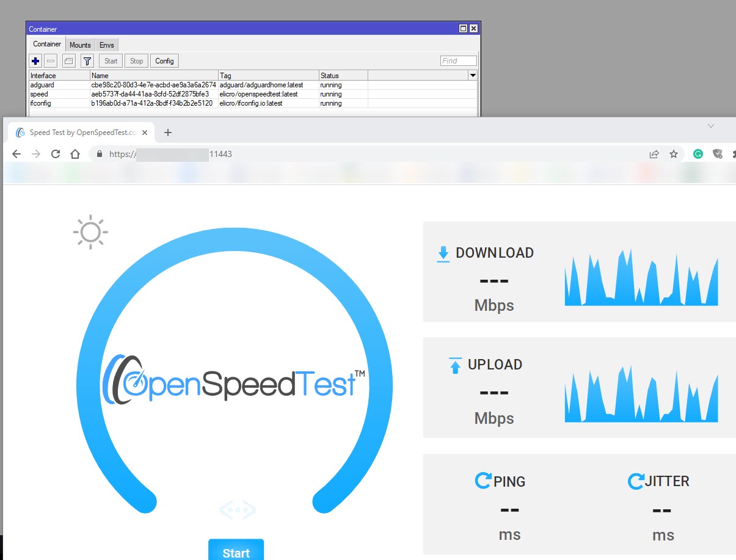Focus the Find field in the Container window
Screen dimensions: 736x560
pyautogui.click(x=458, y=61)
